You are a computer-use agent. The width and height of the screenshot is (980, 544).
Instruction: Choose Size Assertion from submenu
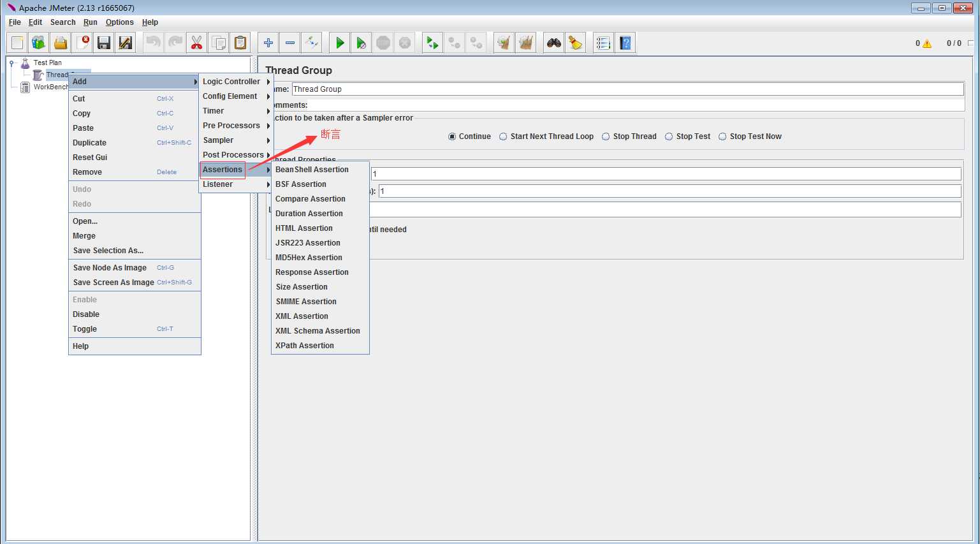pyautogui.click(x=320, y=287)
